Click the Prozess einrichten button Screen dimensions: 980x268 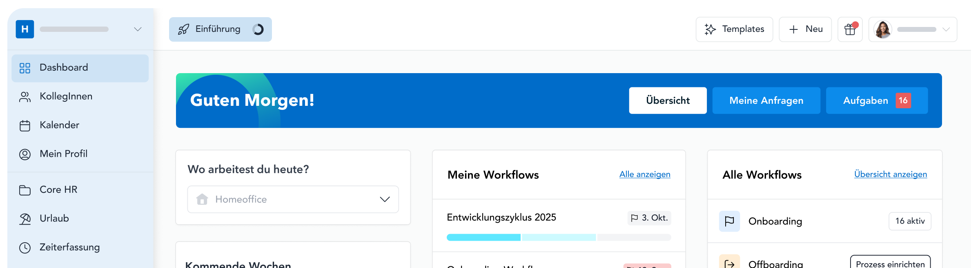pyautogui.click(x=890, y=264)
